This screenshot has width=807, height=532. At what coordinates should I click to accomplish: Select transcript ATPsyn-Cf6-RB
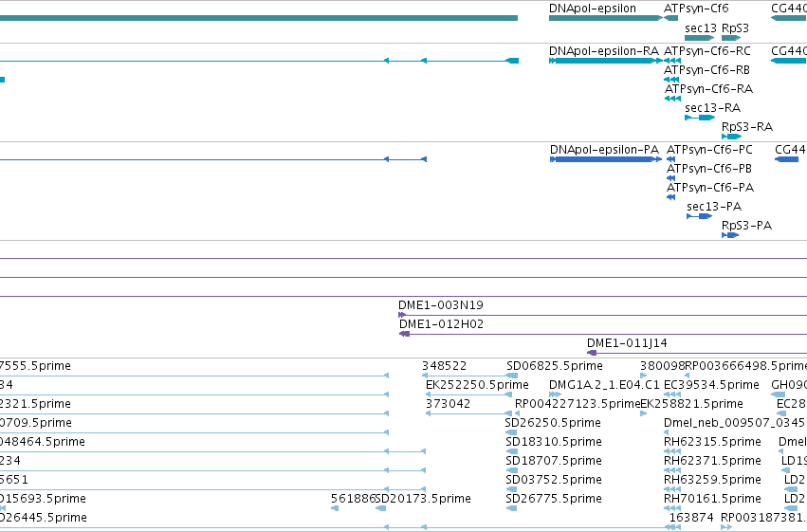706,70
